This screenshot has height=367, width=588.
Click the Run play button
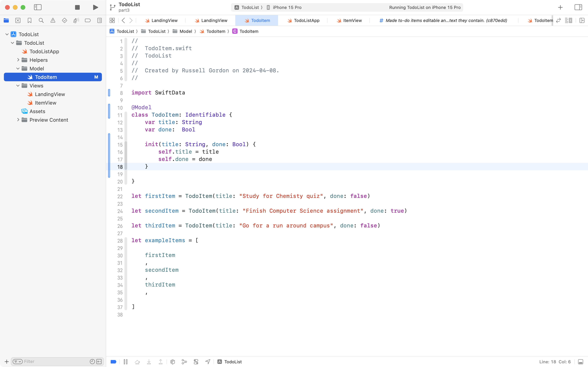[x=95, y=7]
